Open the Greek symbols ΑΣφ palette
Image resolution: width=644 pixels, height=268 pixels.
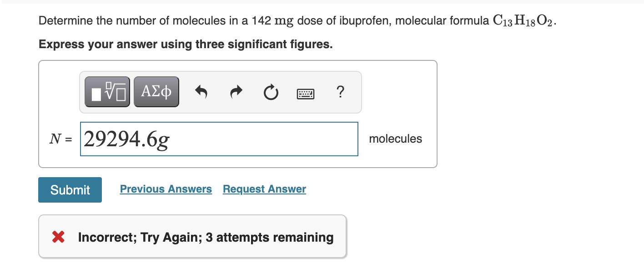pos(156,91)
